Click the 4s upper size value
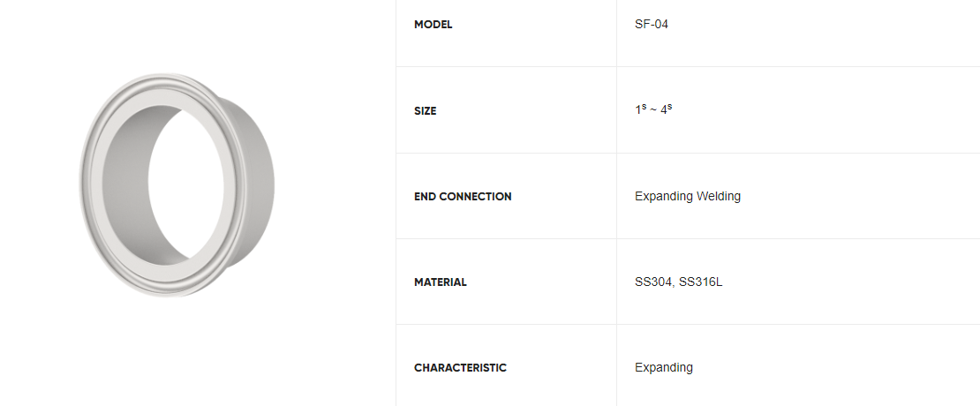The image size is (980, 406). [x=666, y=111]
